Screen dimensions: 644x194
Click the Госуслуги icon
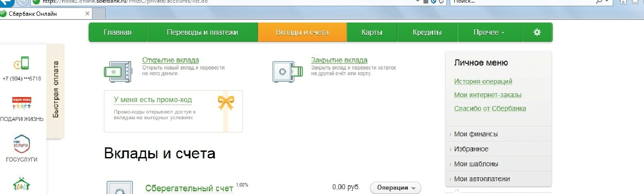pos(22,144)
